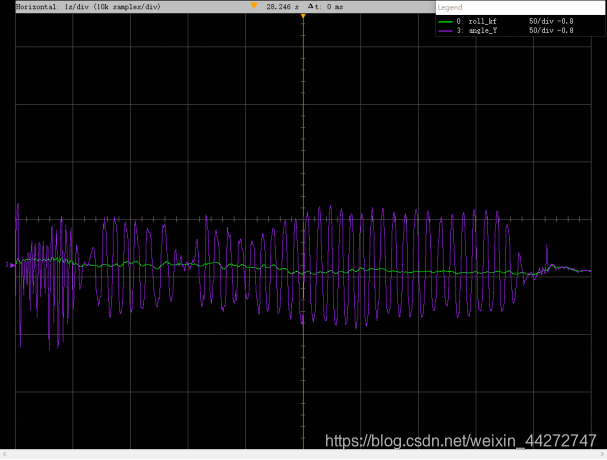Click the Legend title field
This screenshot has width=607, height=460.
(520, 7)
